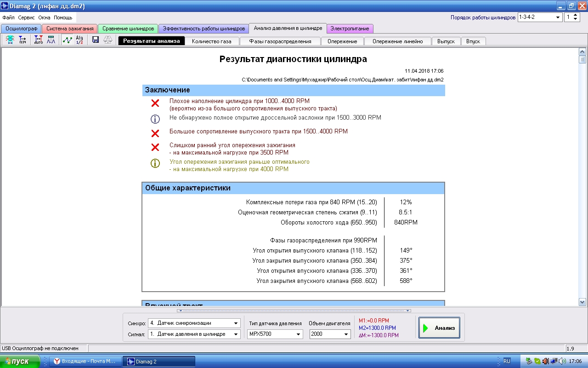Open the Входящие - Почта taskbar button
This screenshot has height=368, width=588.
85,362
